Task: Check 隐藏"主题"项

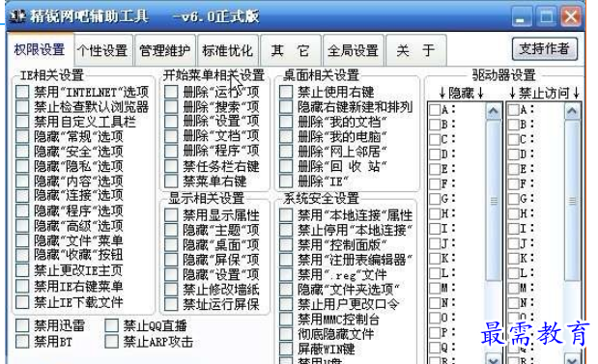Action: pos(171,230)
